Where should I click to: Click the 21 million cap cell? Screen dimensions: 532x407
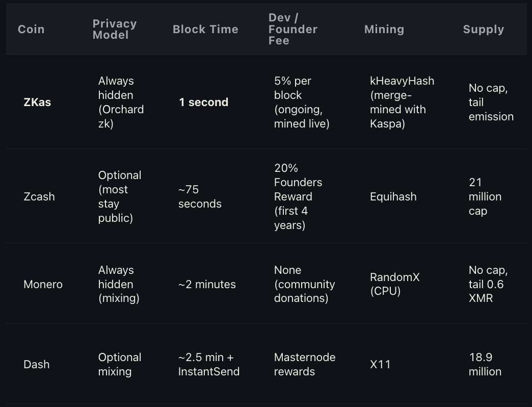click(x=485, y=196)
